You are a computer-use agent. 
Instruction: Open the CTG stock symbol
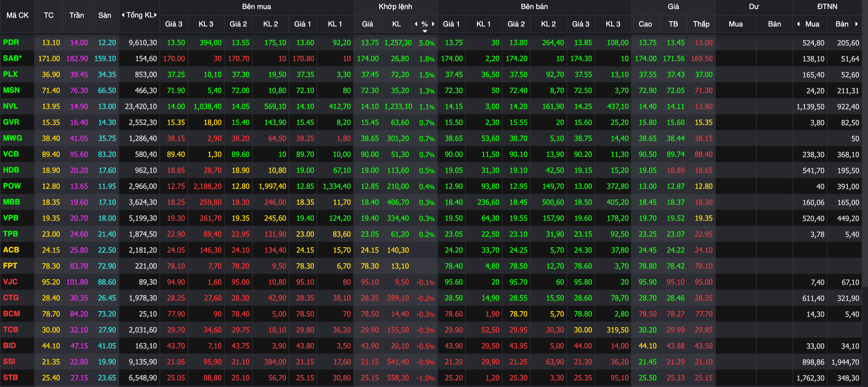coord(11,298)
